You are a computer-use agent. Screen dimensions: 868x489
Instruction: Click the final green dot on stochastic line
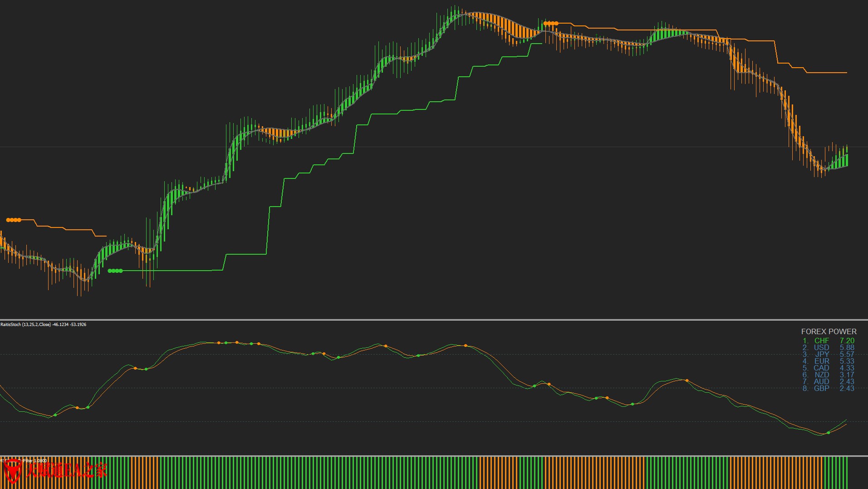[x=829, y=433]
